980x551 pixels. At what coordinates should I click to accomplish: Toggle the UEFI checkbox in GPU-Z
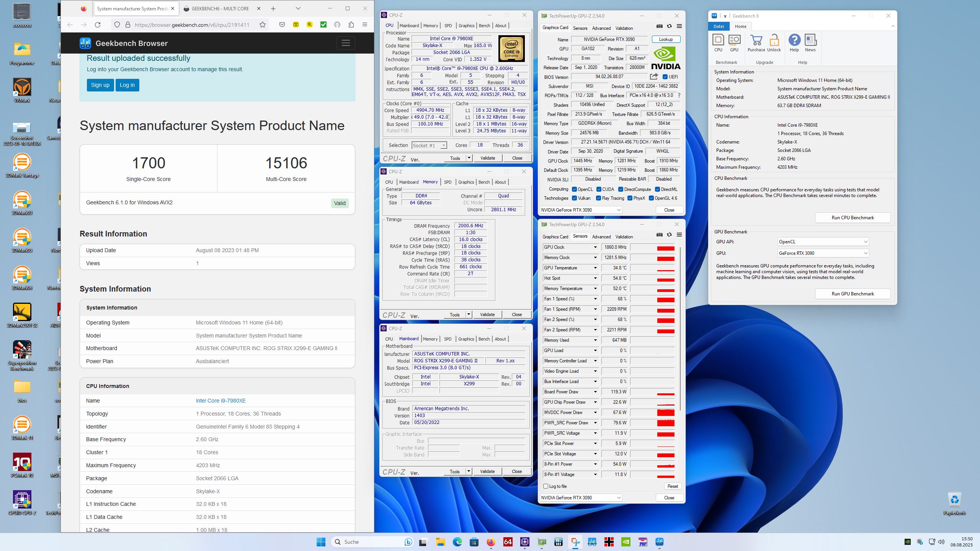pos(665,77)
